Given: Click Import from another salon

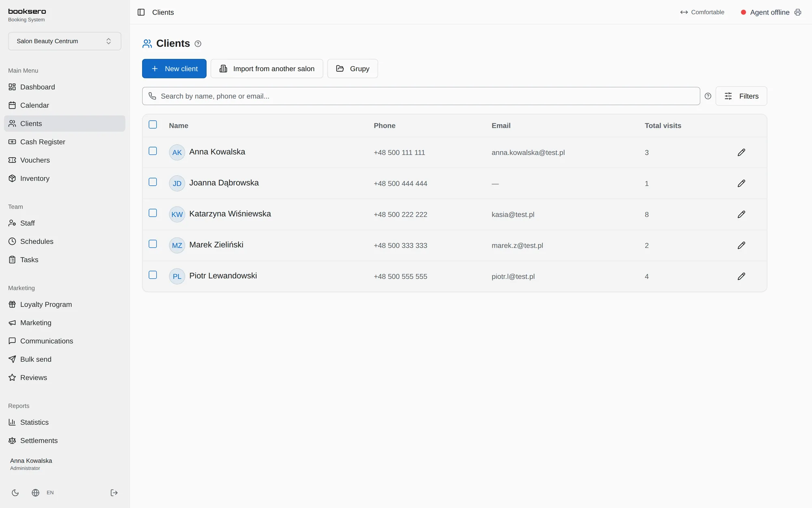Looking at the screenshot, I should tap(267, 69).
